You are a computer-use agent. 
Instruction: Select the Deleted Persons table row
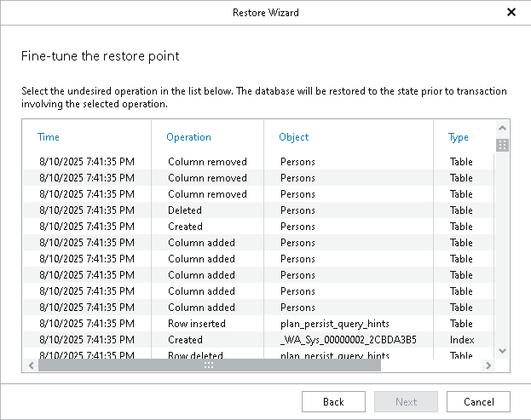258,210
